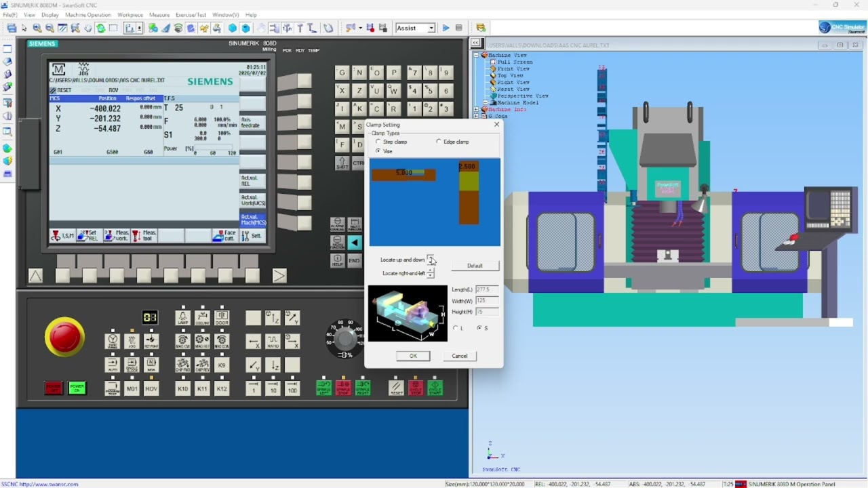This screenshot has height=488, width=868.
Task: Click the NEXT WINDOW key
Action: point(355,224)
